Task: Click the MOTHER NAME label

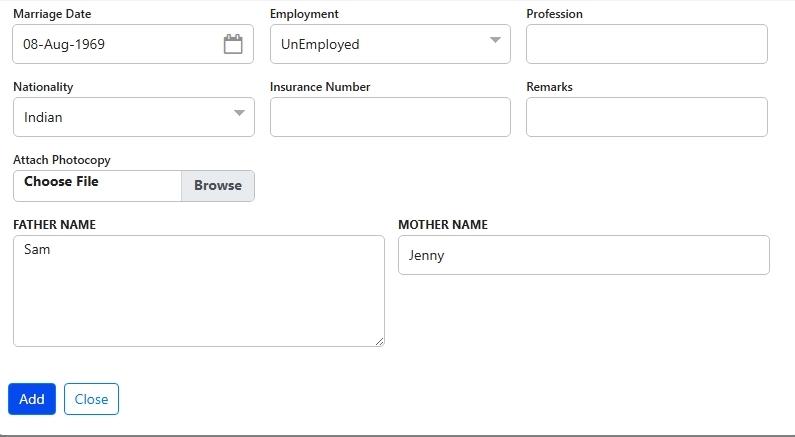Action: pos(443,225)
